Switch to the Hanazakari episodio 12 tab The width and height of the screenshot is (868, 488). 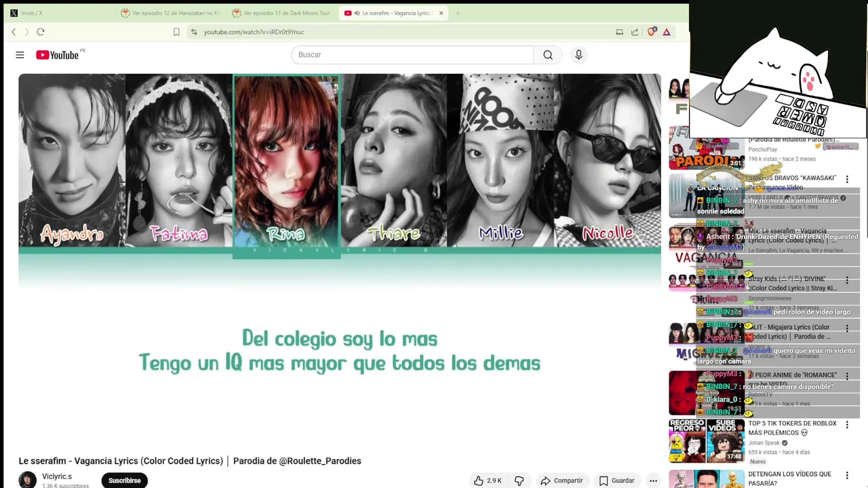pos(170,13)
